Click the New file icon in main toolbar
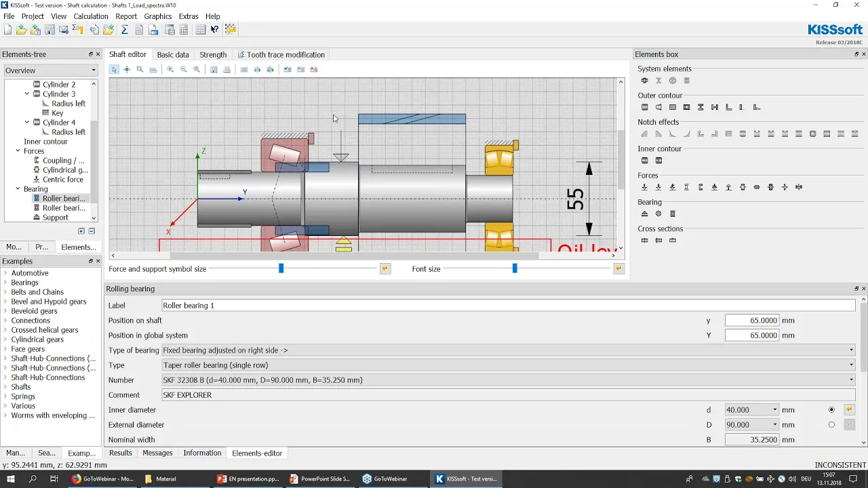 (x=7, y=30)
